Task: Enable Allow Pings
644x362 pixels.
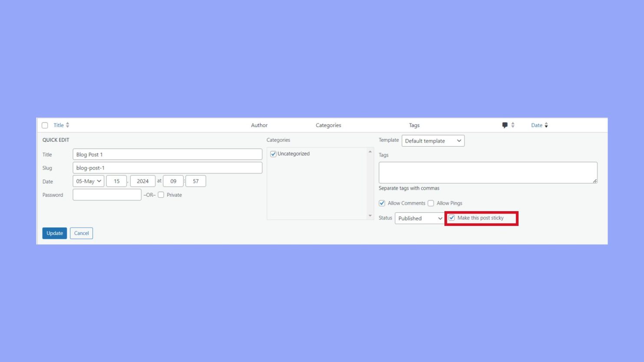Action: [x=430, y=203]
